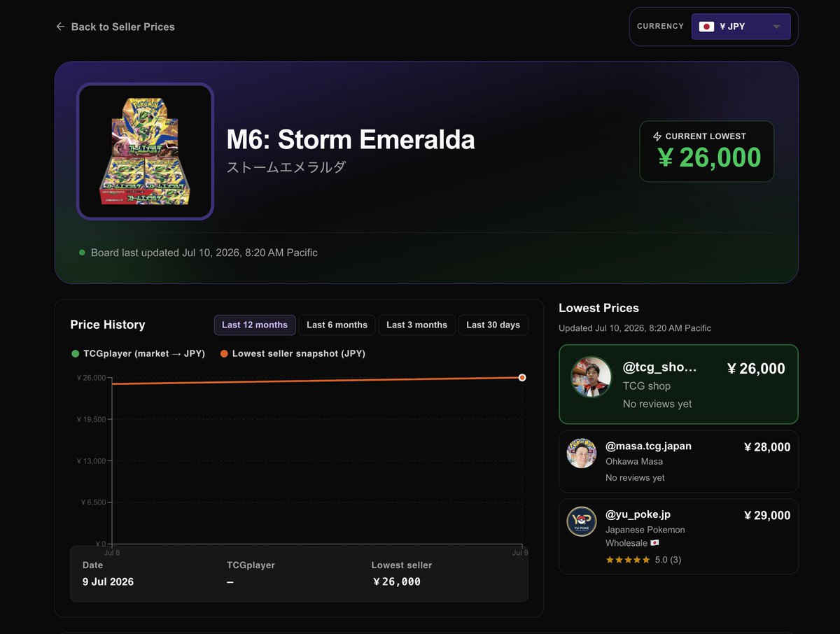Click the ¥ 29,000 price
The width and height of the screenshot is (840, 634).
[x=767, y=515]
